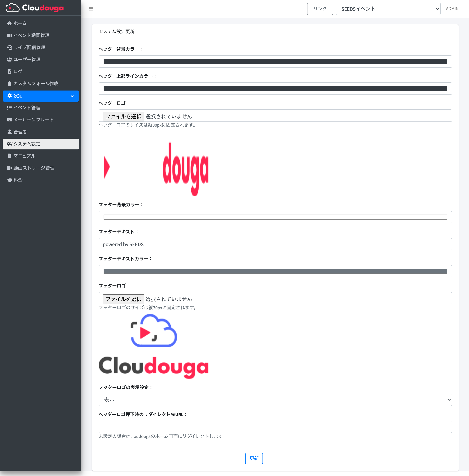
Task: Open 料金 menu item
Action: pyautogui.click(x=41, y=180)
